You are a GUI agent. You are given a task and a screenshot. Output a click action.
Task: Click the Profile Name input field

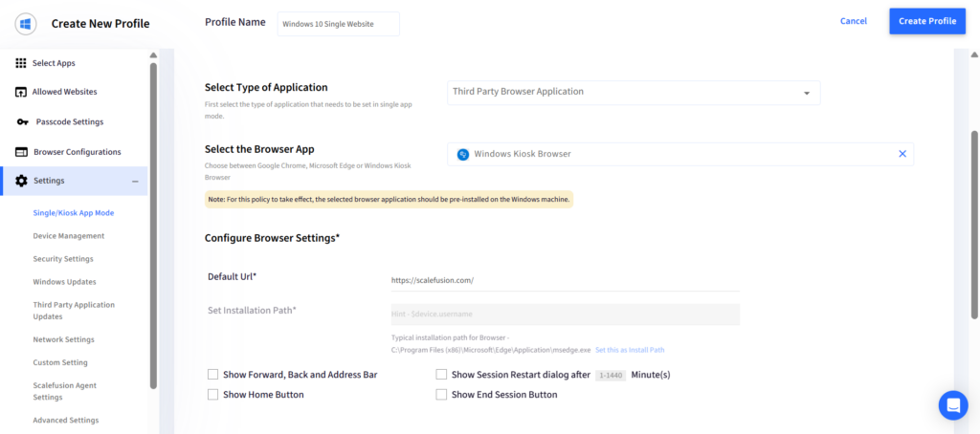[x=338, y=24]
